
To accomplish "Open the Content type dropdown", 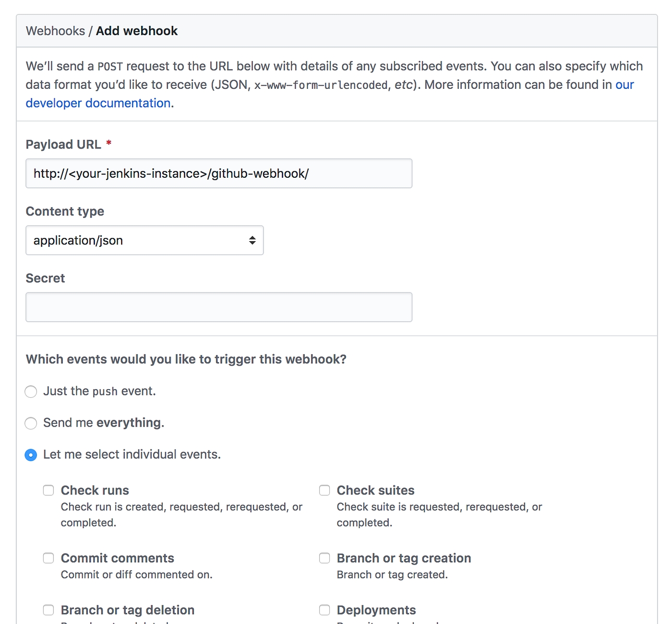I will pos(144,240).
